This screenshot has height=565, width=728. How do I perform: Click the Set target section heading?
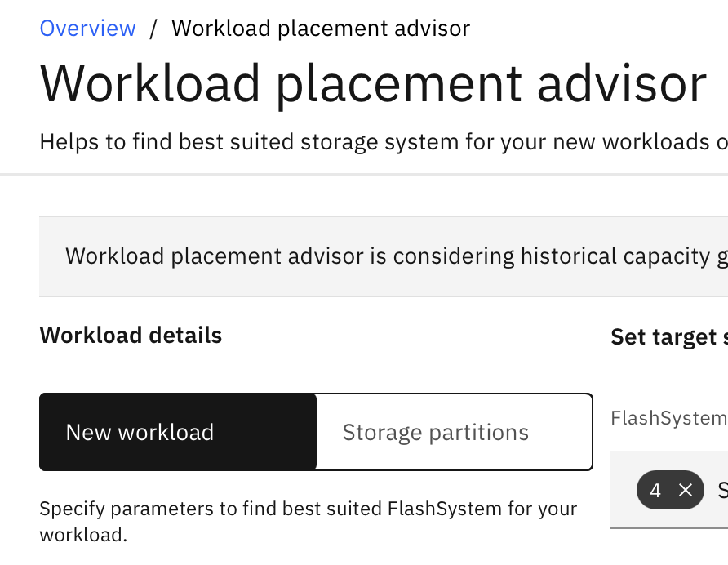tap(668, 337)
